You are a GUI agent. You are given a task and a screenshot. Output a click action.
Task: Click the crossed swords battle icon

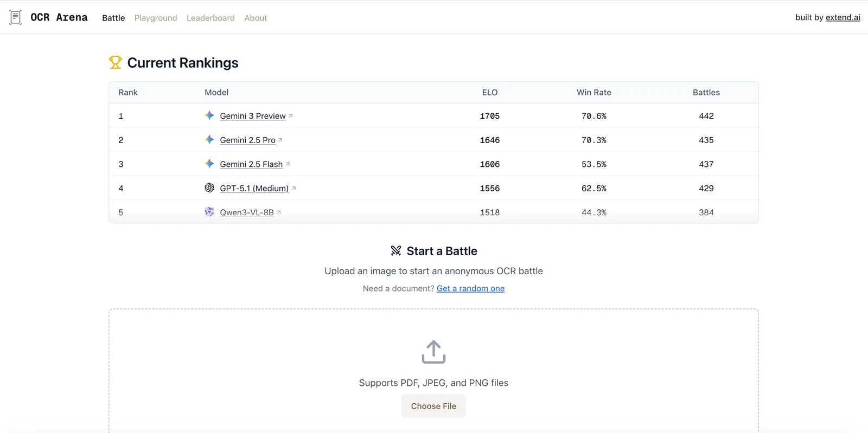tap(396, 251)
